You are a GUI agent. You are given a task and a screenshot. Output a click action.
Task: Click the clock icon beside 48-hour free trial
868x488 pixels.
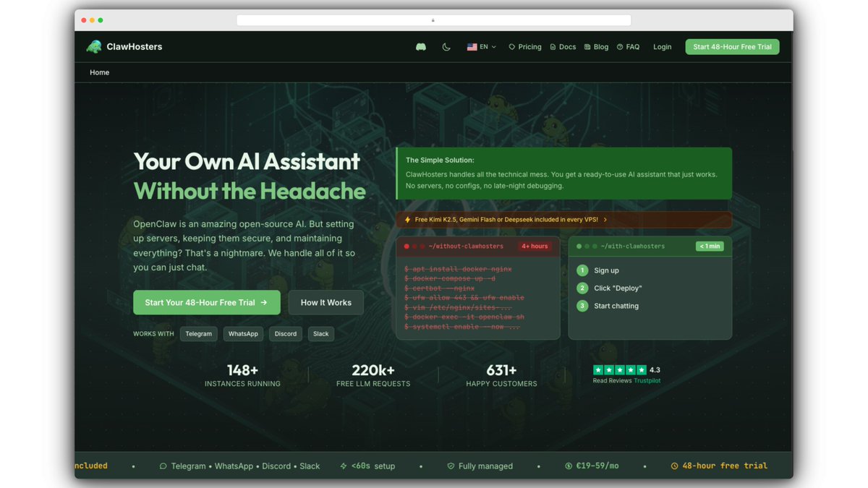pos(674,466)
